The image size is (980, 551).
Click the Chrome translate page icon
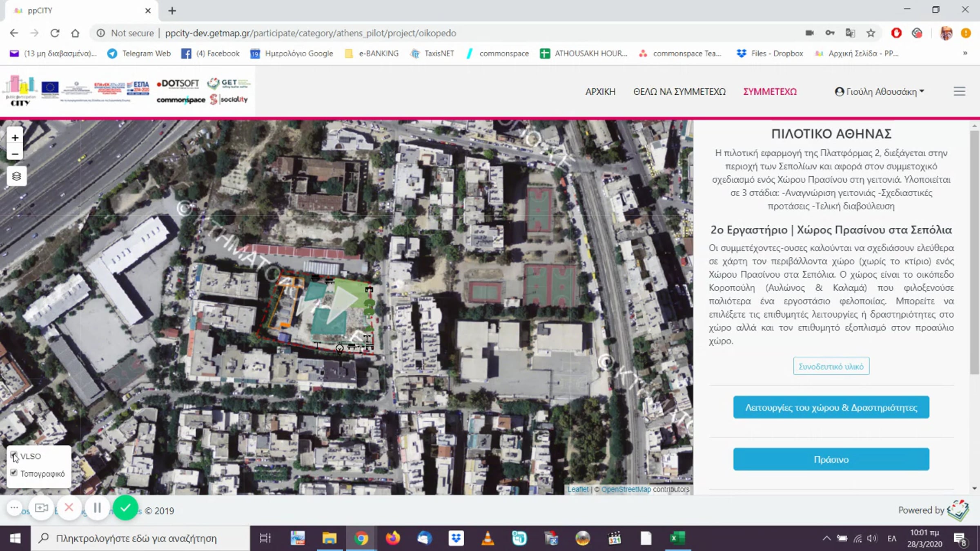click(x=851, y=33)
